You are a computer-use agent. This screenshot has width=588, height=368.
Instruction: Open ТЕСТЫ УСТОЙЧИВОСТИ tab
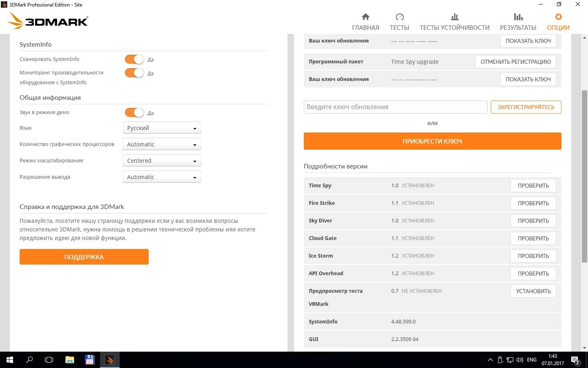click(454, 22)
